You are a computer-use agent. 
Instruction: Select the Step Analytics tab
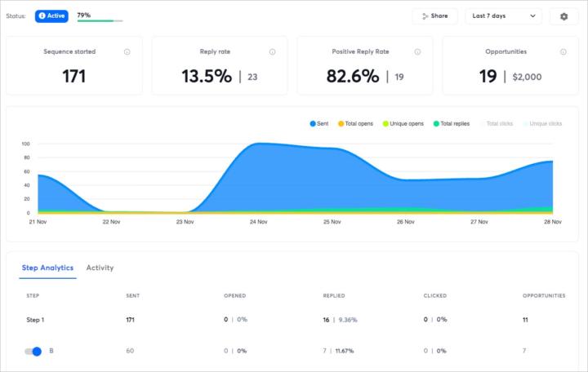(x=47, y=268)
